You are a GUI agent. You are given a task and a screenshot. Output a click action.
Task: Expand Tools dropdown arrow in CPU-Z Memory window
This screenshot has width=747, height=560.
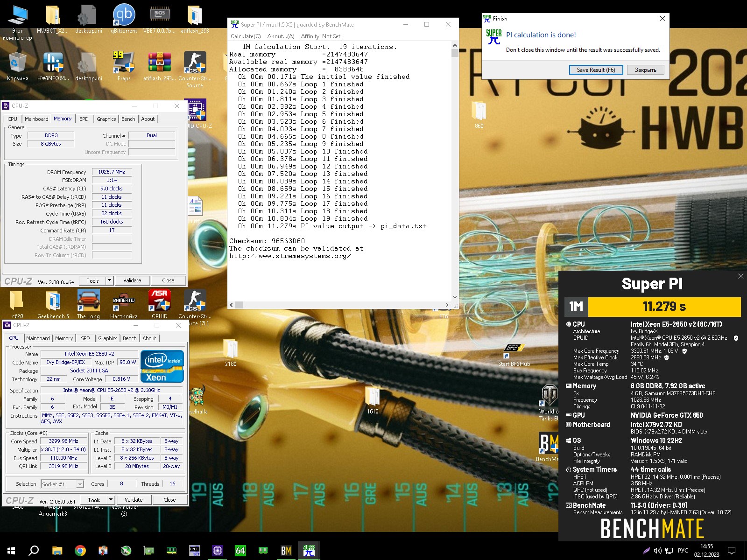point(109,280)
